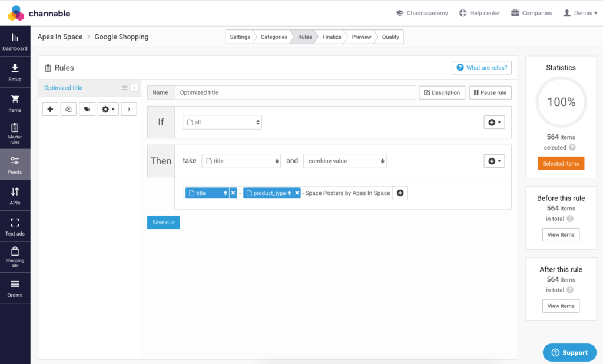Click the add rule plus icon

(x=50, y=109)
